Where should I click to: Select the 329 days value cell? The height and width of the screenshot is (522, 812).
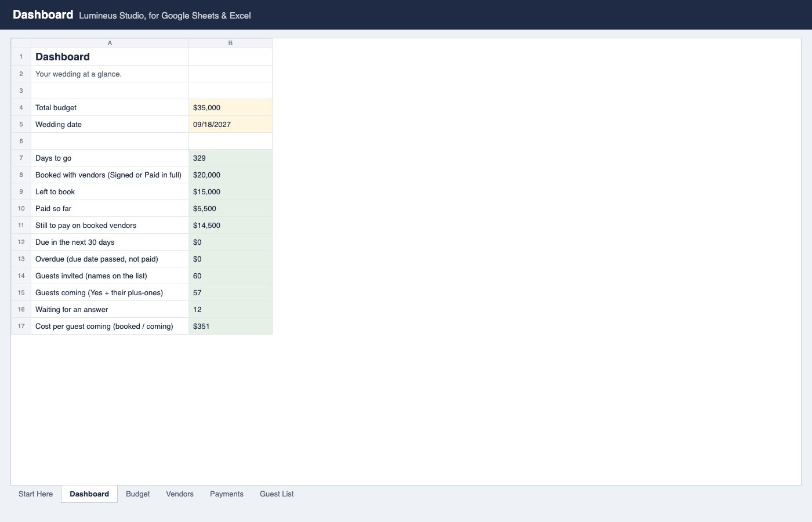click(x=230, y=158)
